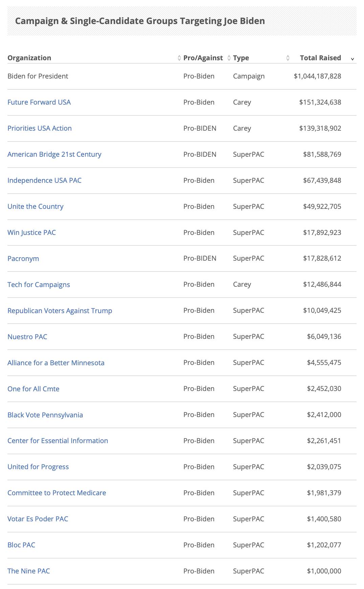Viewport: 364px width, 589px height.
Task: Select the $17,828,612 amount
Action: (322, 258)
